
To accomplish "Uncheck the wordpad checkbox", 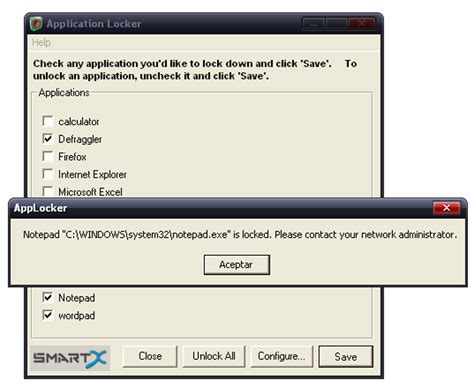I will point(48,315).
